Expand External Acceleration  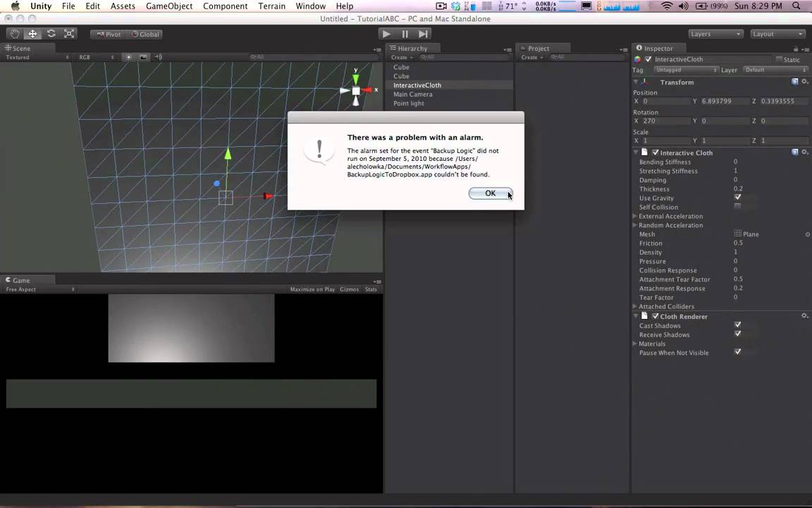coord(635,216)
